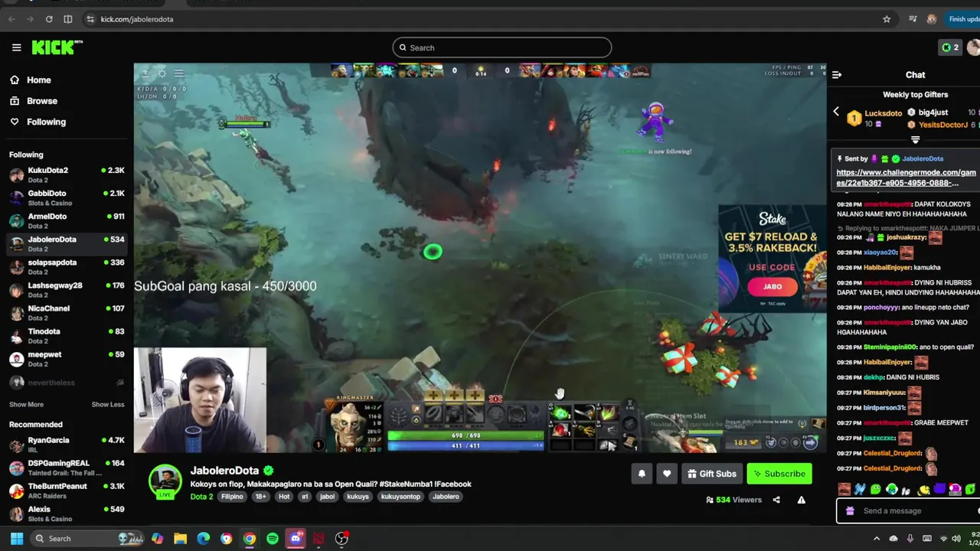Screen dimensions: 980x551
Task: Open DSPGamingREAL recommended channel
Action: [x=67, y=468]
